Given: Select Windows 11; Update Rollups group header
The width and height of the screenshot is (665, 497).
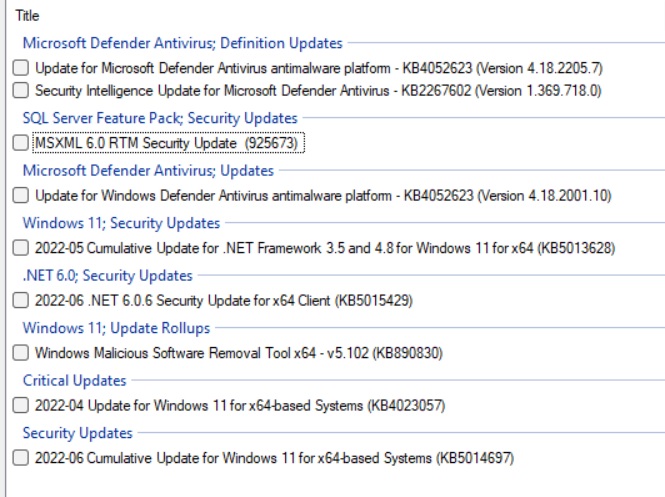Looking at the screenshot, I should pyautogui.click(x=116, y=328).
